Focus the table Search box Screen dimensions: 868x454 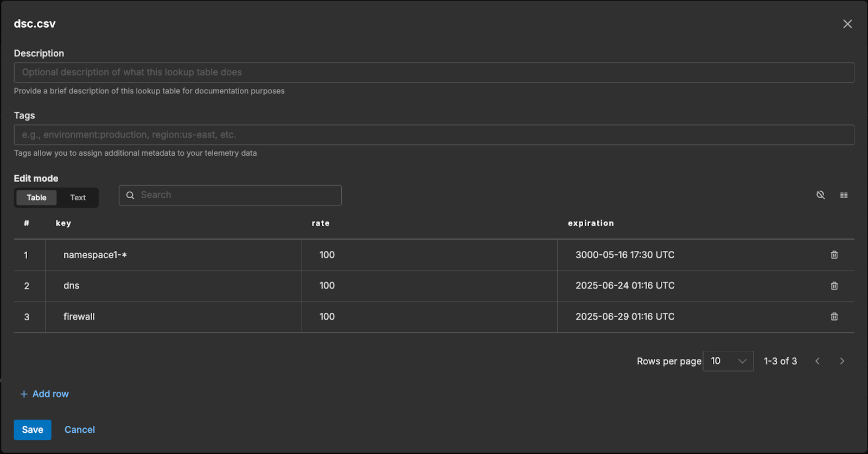click(x=236, y=195)
